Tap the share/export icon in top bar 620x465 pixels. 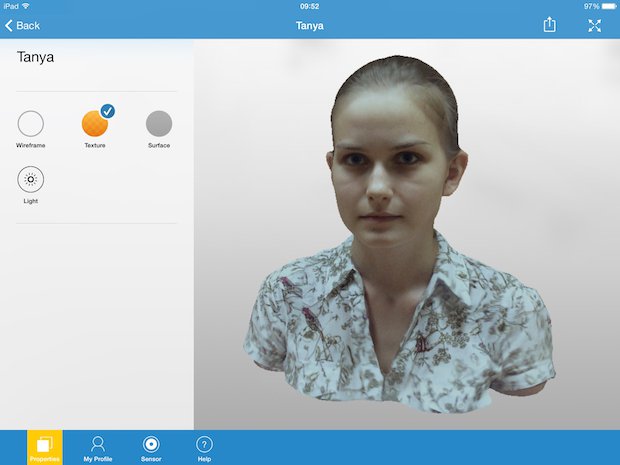549,25
